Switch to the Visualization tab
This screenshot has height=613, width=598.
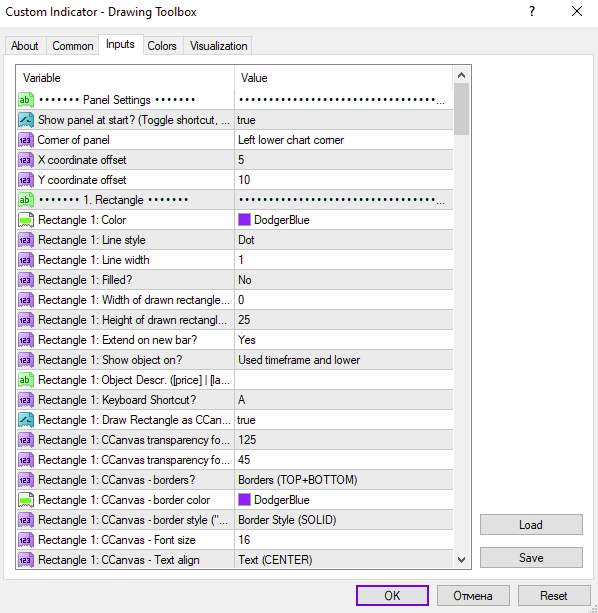point(218,46)
